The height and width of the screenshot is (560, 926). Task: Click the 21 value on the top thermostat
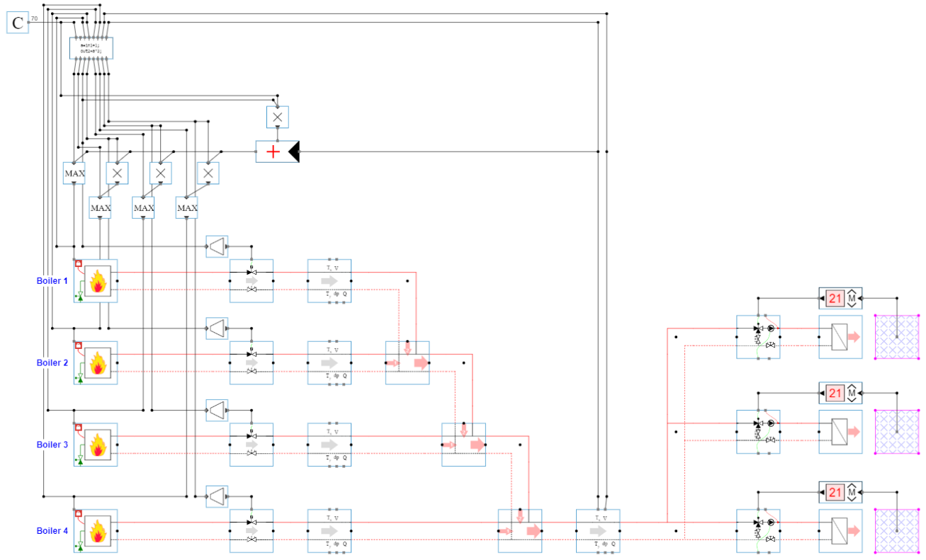[835, 299]
